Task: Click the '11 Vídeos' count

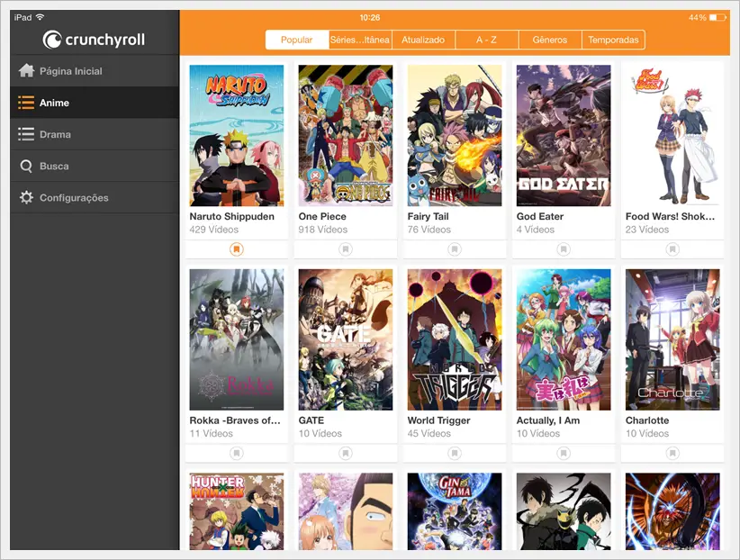Action: 211,433
